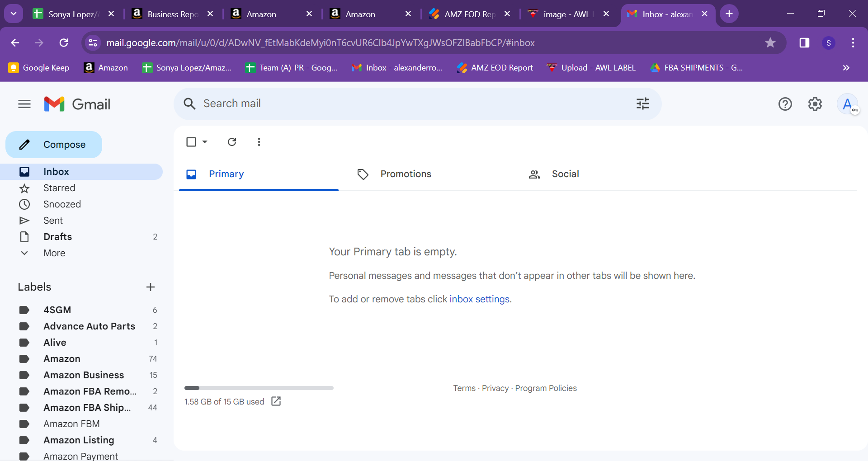
Task: Open Gmail main menu hamburger icon
Action: 24,104
